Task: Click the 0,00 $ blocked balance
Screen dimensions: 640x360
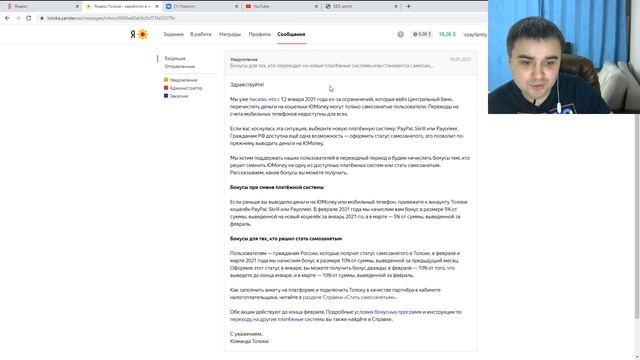Action: [x=422, y=34]
